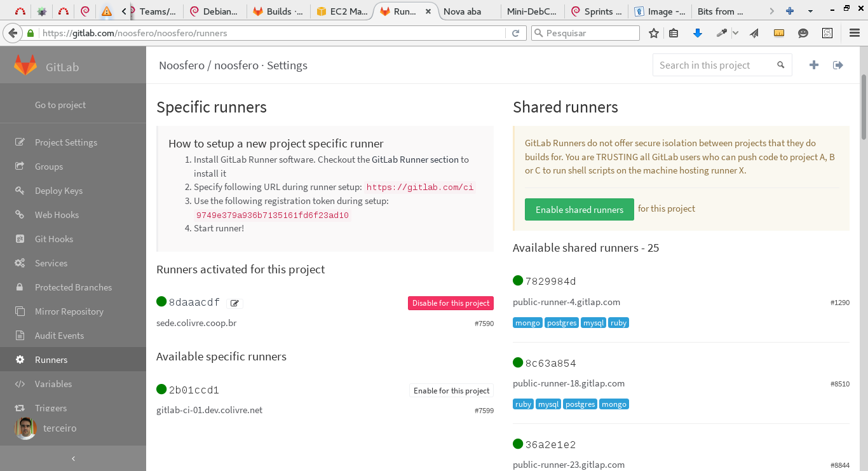Click the Enable shared runners button
Viewport: 868px width, 471px height.
point(580,210)
